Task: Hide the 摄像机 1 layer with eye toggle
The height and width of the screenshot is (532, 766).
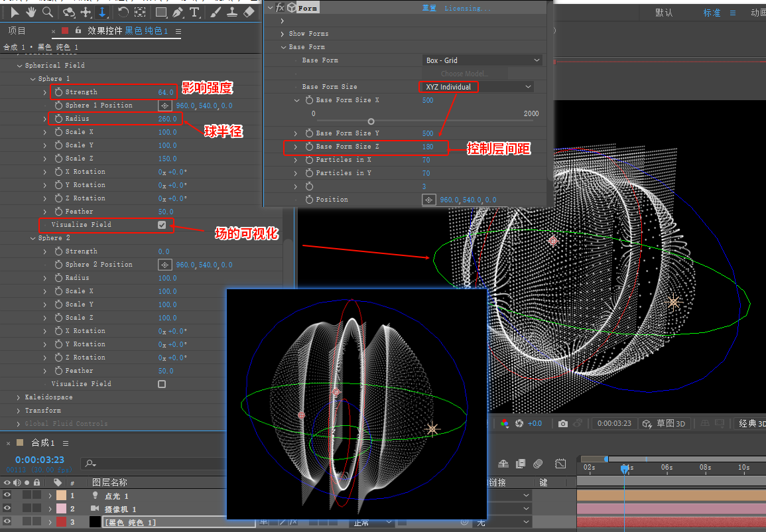Action: coord(7,509)
